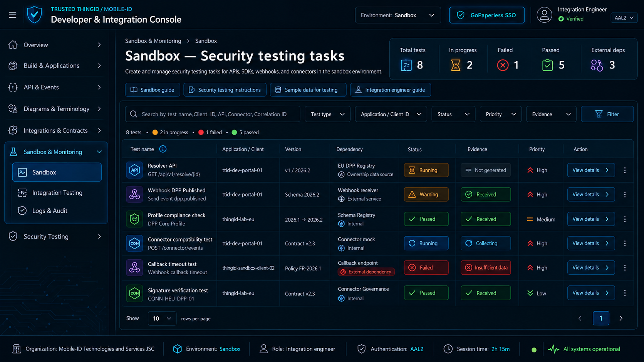Click the Profile compliance check shield icon

[134, 219]
